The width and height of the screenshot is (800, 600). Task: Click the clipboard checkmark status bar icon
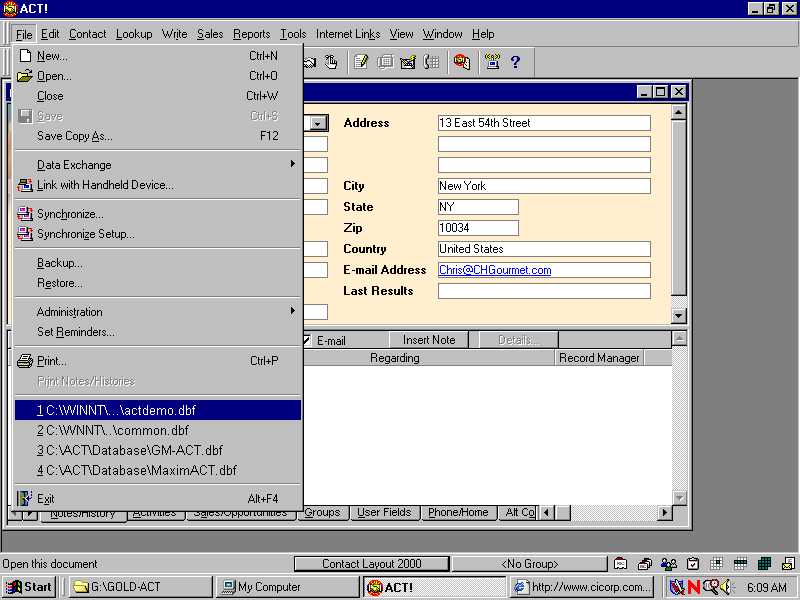[x=693, y=563]
